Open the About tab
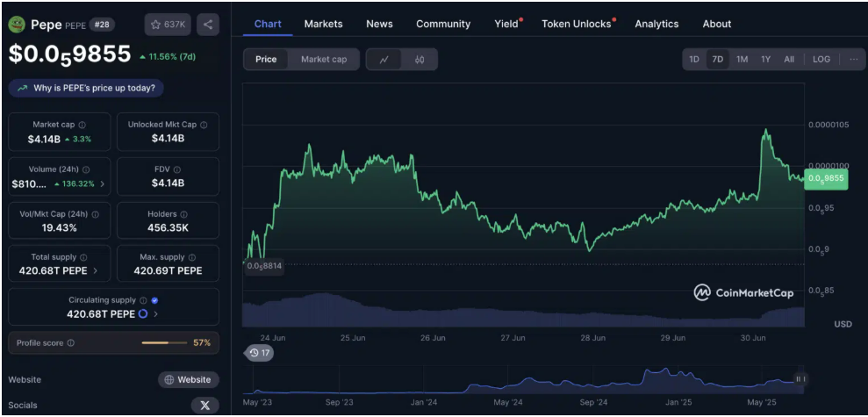The image size is (868, 417). point(717,24)
